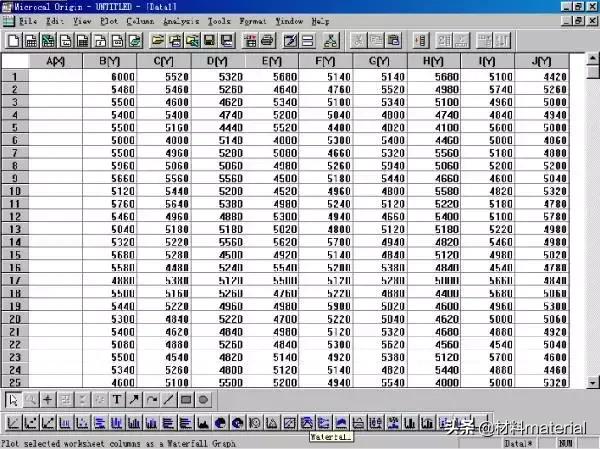This screenshot has height=449, width=600.
Task: Click the New Worksheet toolbar icon
Action: (31, 41)
